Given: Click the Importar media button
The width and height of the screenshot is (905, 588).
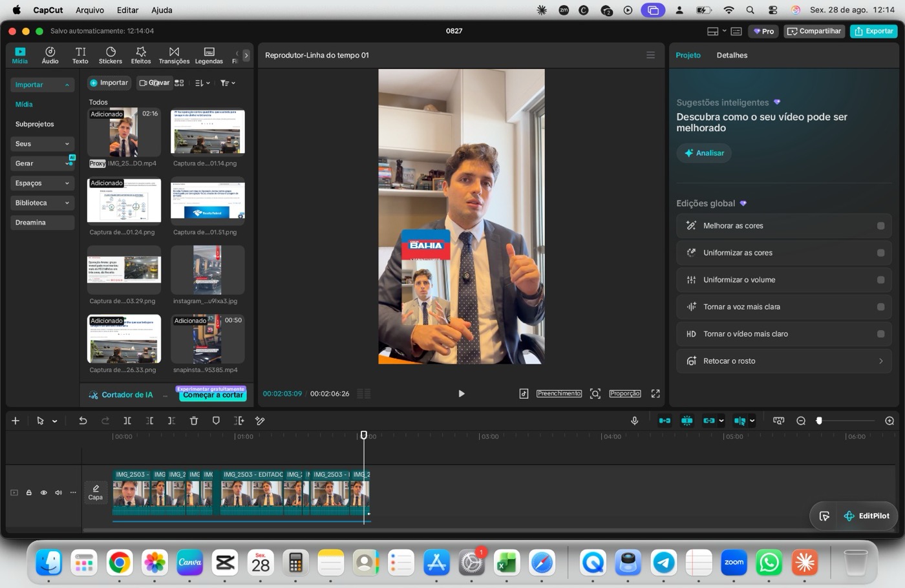Looking at the screenshot, I should coord(109,83).
